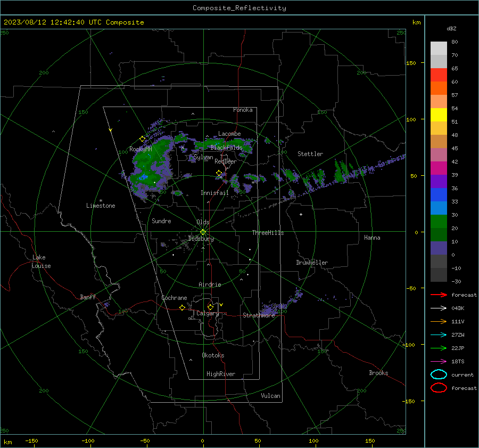Select the 39 dBZ magenta swatch
Image resolution: width=479 pixels, height=448 pixels.
point(439,168)
